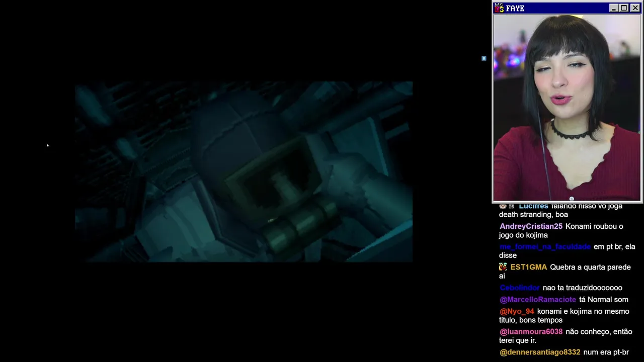This screenshot has height=362, width=644.
Task: Click the badge icons before Lucifres username
Action: click(x=507, y=206)
